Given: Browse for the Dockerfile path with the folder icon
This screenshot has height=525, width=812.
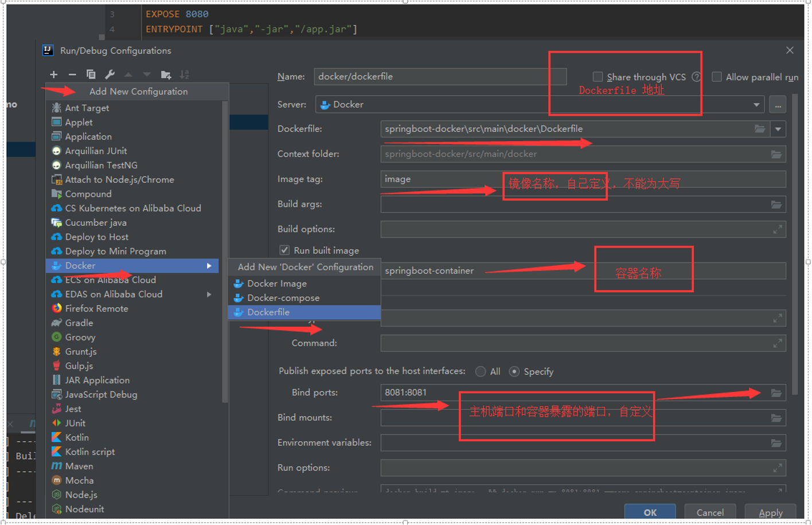Looking at the screenshot, I should pyautogui.click(x=760, y=129).
